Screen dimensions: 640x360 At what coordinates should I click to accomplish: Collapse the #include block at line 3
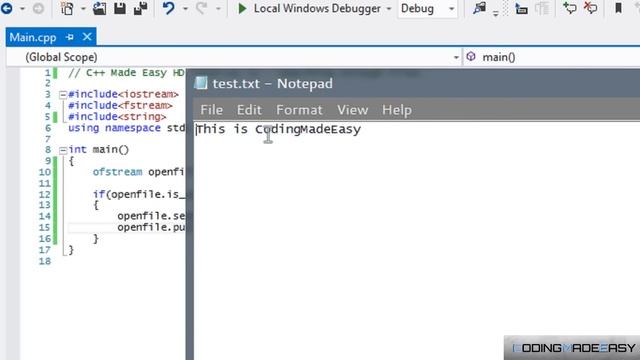(x=63, y=95)
